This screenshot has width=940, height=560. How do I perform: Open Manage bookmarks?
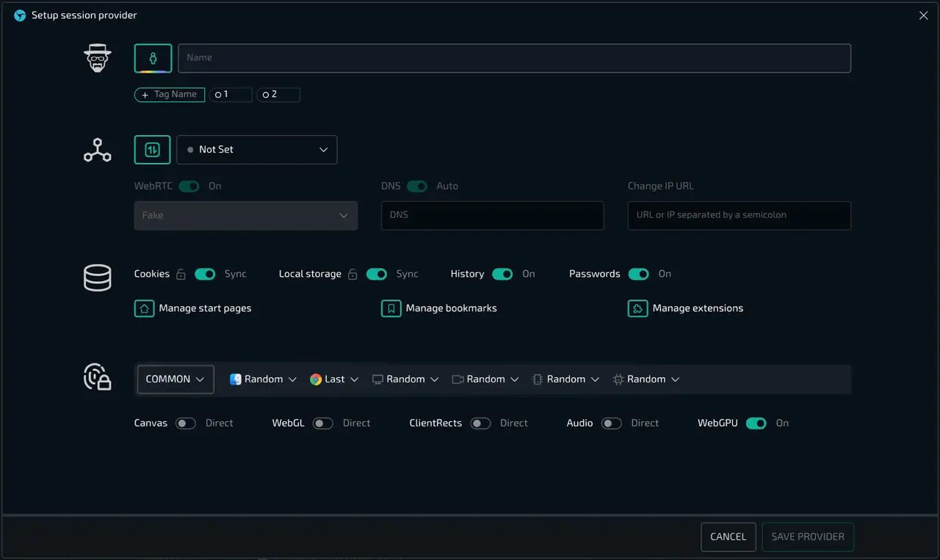(439, 308)
